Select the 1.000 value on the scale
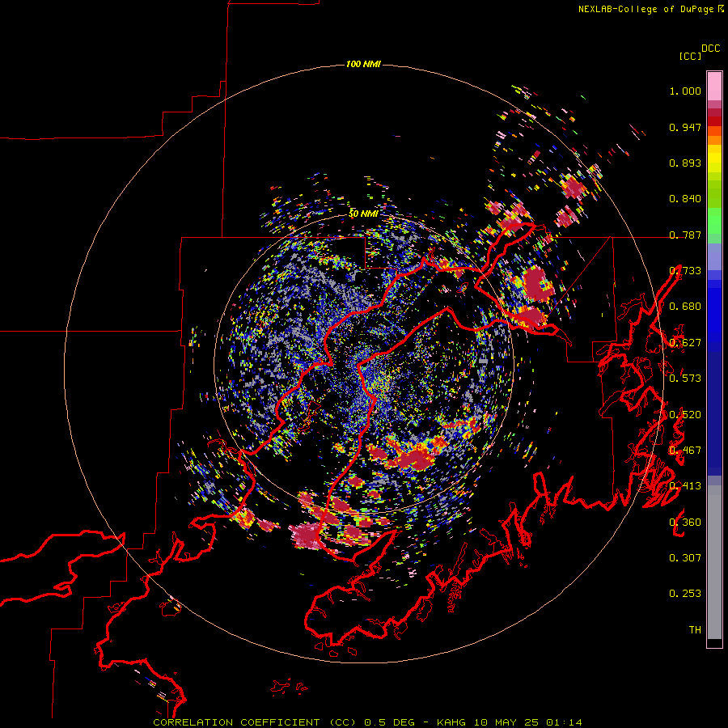This screenshot has width=728, height=728. pos(685,91)
